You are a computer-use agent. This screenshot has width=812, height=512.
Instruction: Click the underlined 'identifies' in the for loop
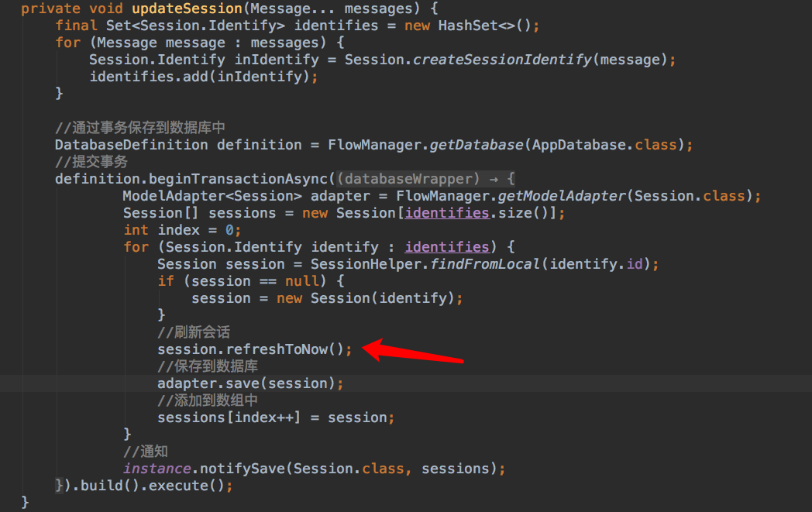point(447,247)
